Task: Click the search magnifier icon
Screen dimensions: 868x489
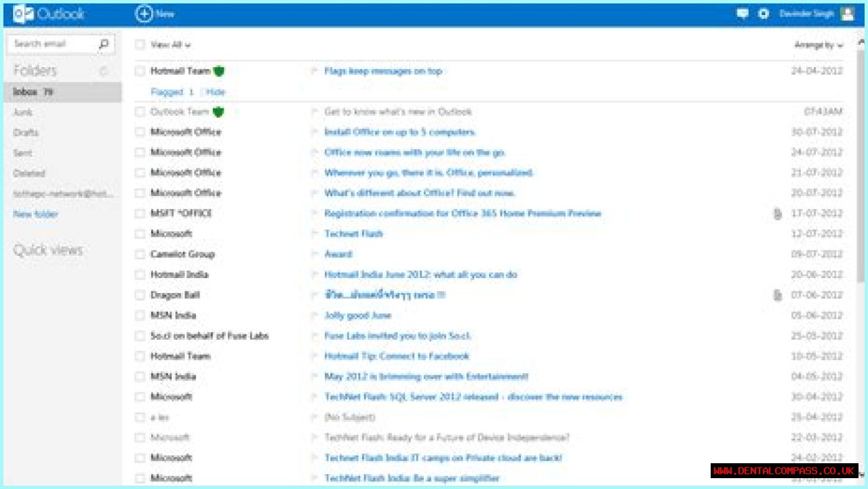Action: click(x=103, y=44)
